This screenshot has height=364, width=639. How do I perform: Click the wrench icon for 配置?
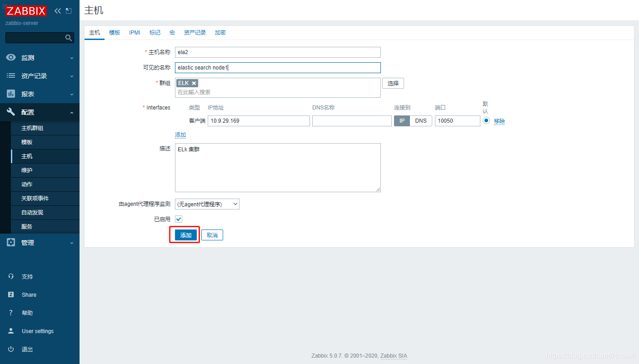click(x=11, y=112)
